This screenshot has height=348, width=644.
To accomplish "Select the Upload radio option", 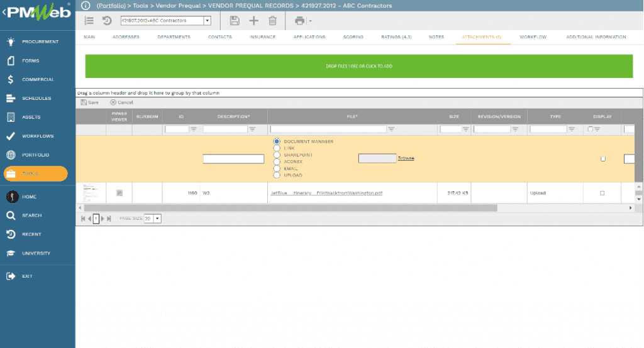I will pyautogui.click(x=277, y=175).
